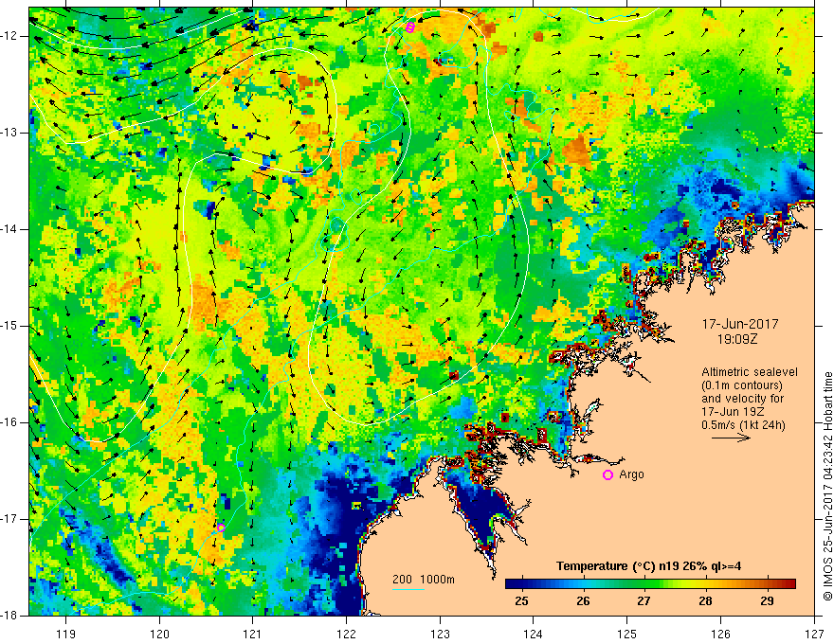Click the '0.5m/s (1kt 24h)' velocity scale text
The image size is (834, 644).
[x=744, y=425]
